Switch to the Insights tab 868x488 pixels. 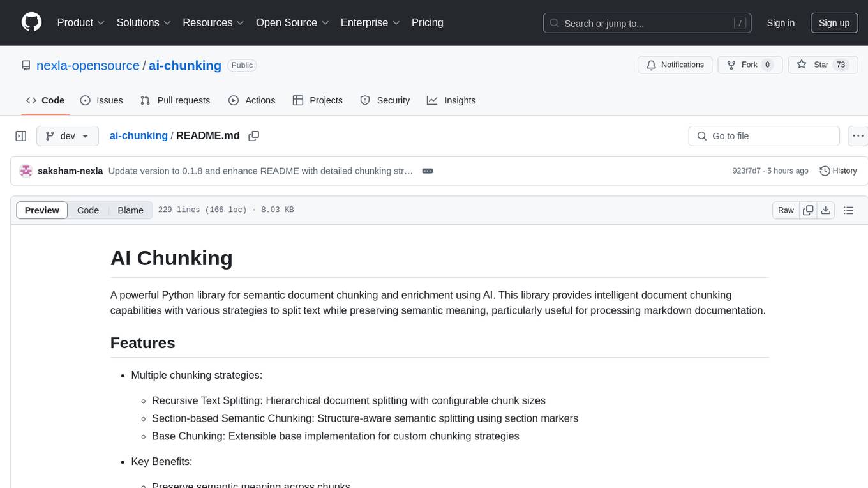tap(451, 100)
